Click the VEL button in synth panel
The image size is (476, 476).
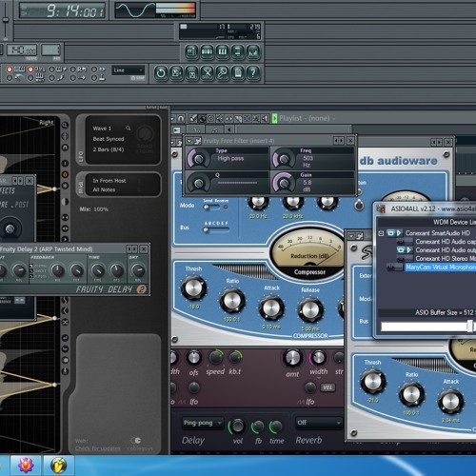pos(327,387)
